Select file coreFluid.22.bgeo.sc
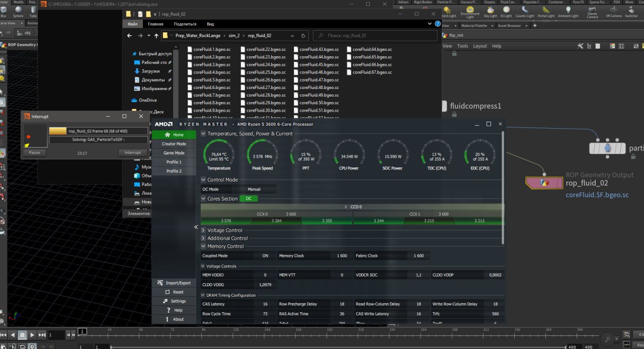The image size is (644, 349). (x=264, y=49)
